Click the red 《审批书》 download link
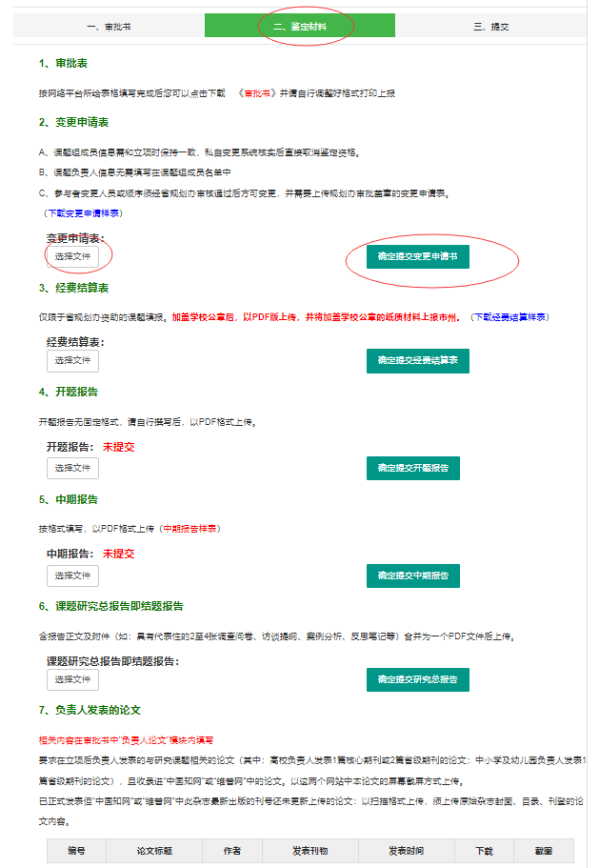 click(260, 93)
